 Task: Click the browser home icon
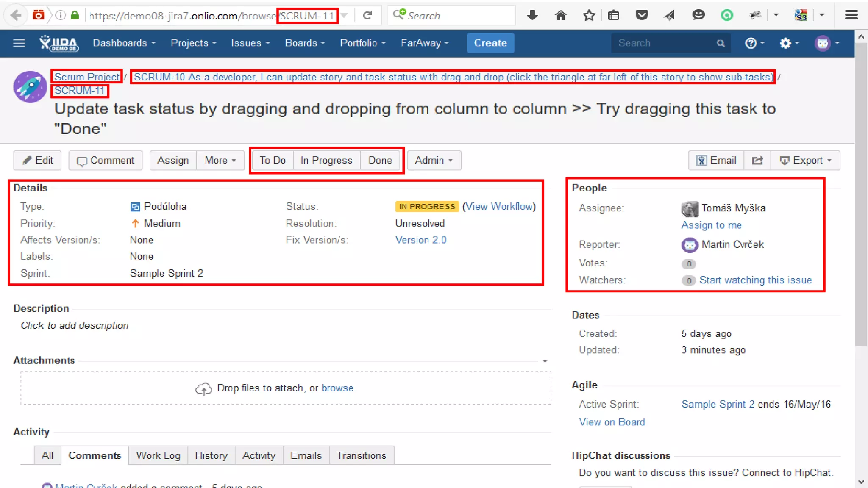[x=560, y=16]
